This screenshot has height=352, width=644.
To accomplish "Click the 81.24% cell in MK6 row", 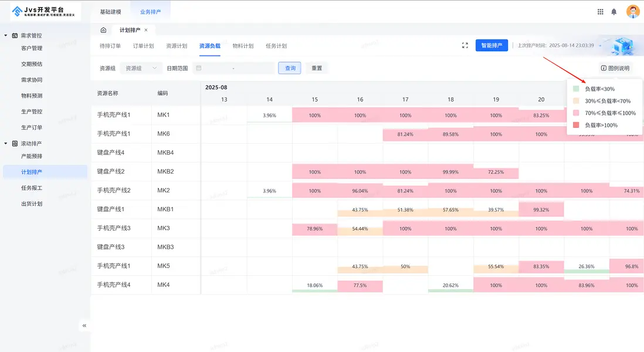I will 405,134.
